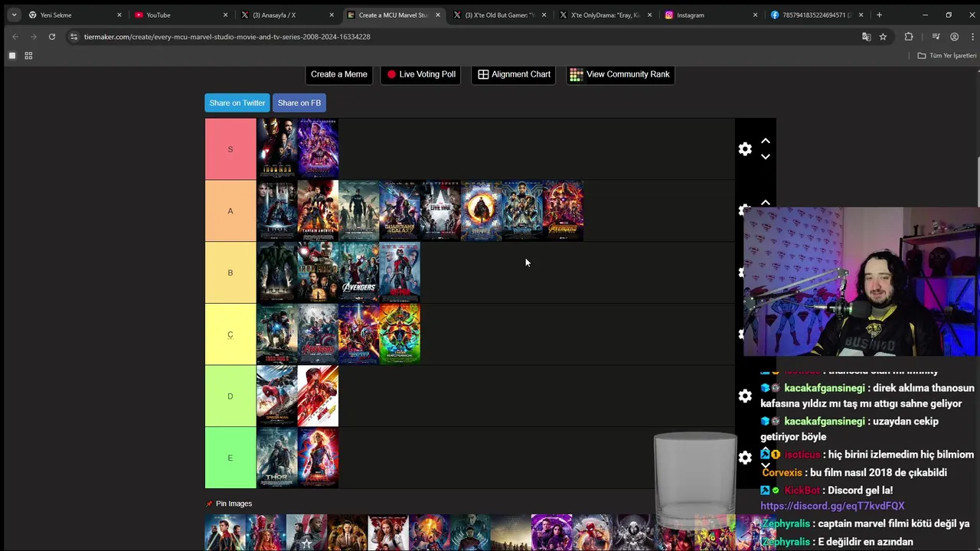
Task: Start a Live Voting Poll
Action: click(x=420, y=74)
